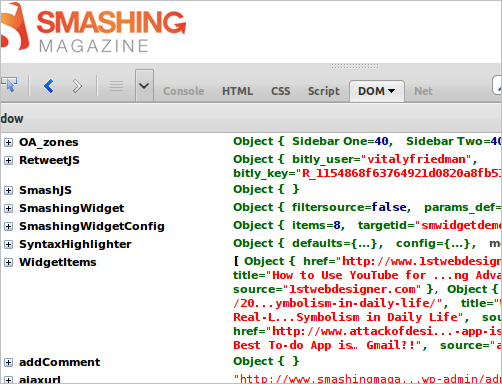Expand the SmashingWidgetConfig row

8,227
